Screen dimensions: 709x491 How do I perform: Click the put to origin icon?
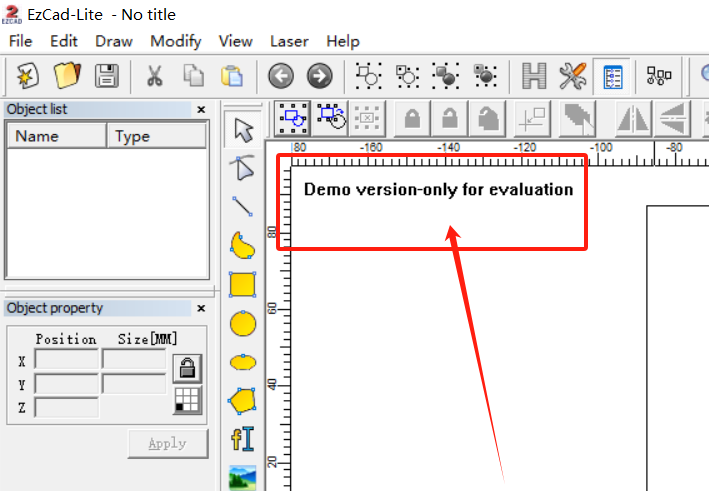tap(532, 119)
